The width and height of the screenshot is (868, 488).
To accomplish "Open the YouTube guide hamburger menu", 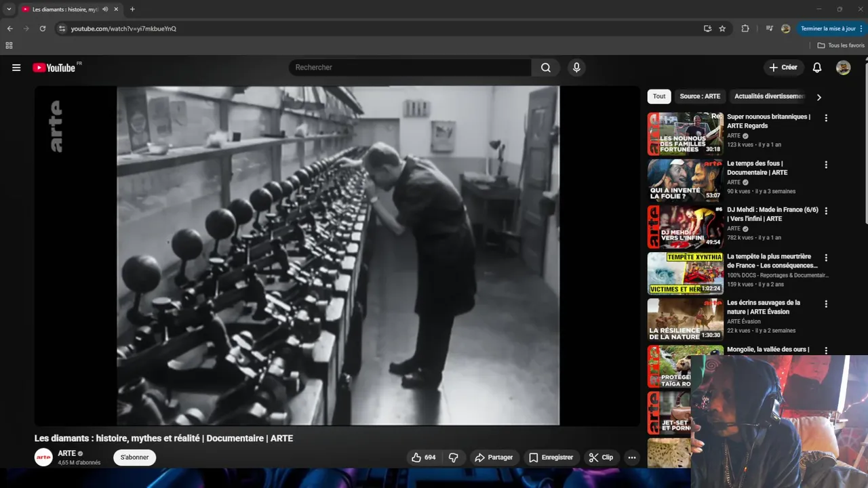I will pos(16,68).
